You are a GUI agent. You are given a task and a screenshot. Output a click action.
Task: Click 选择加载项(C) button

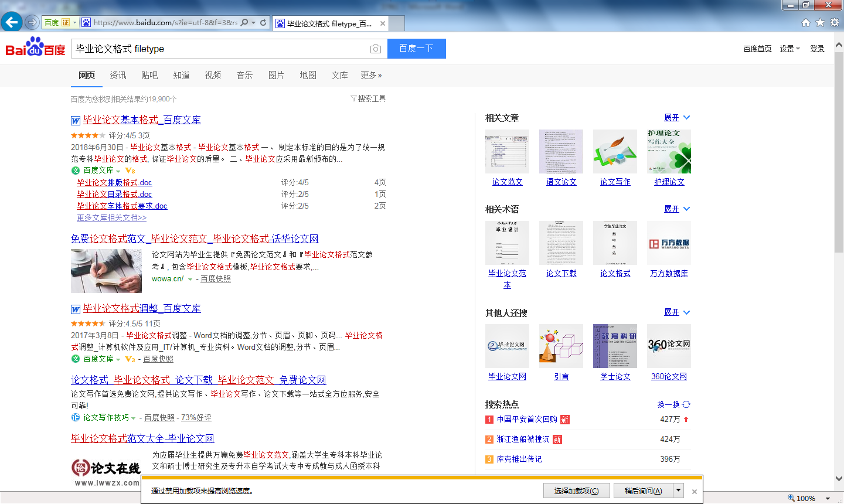(x=577, y=491)
